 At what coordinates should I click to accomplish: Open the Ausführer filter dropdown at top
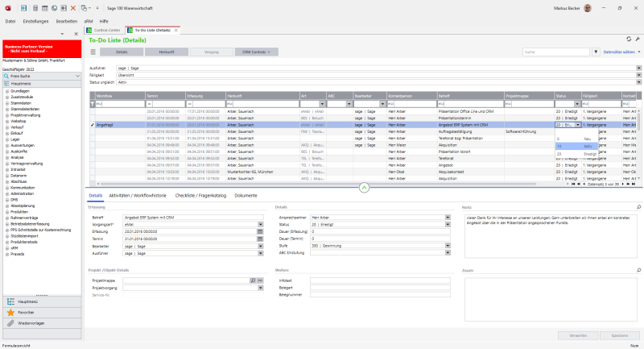click(638, 68)
